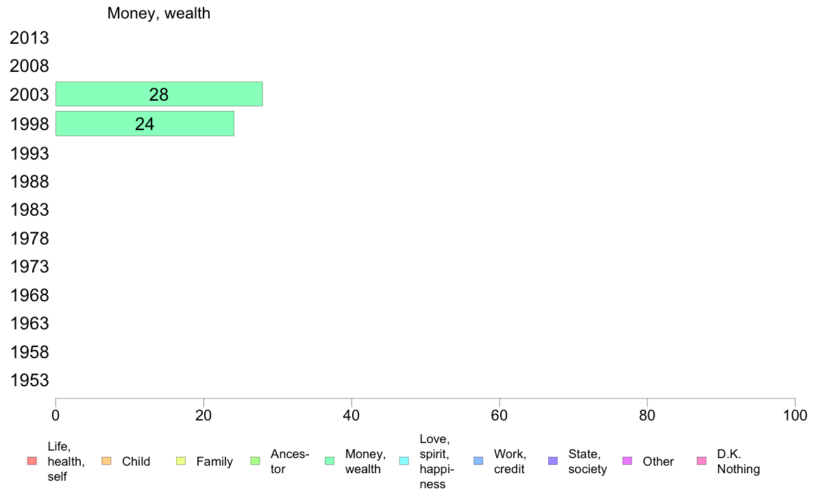Select the green Ancestor legend swatch

(255, 461)
